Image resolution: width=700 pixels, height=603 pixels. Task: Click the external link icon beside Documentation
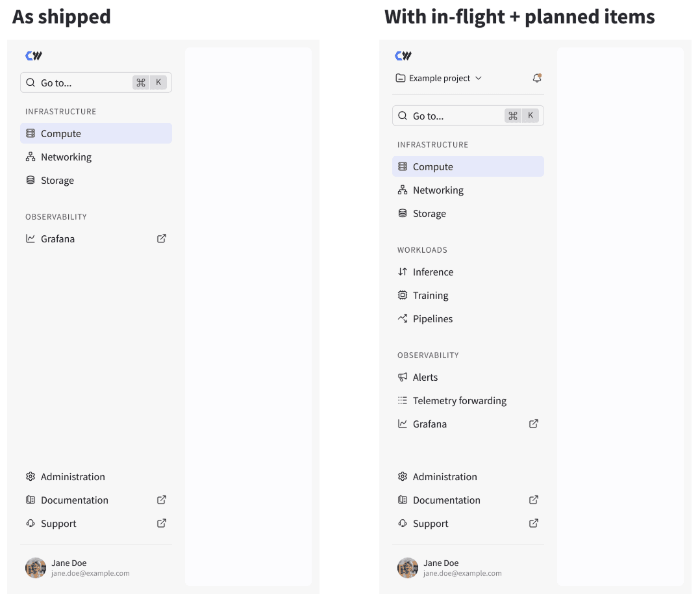[x=533, y=500]
